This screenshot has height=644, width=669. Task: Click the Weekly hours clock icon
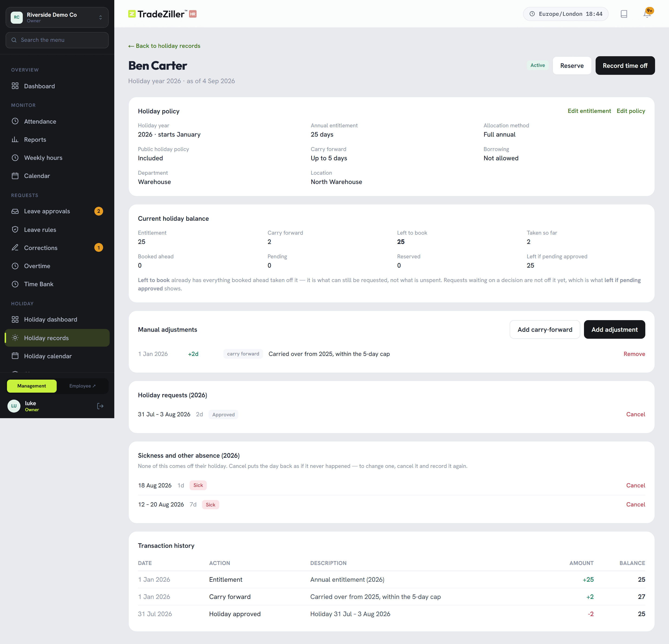point(15,158)
